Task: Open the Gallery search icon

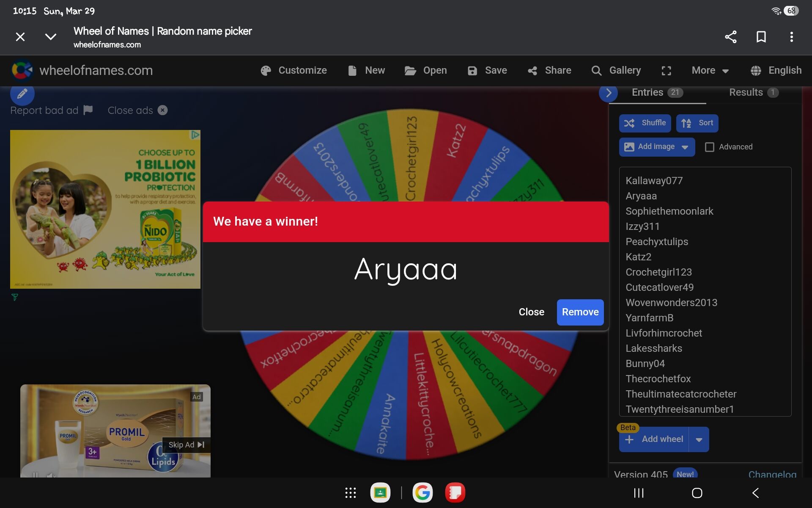Action: (596, 71)
